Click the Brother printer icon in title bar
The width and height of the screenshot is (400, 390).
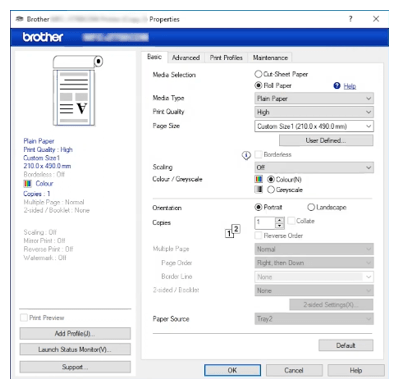click(x=20, y=19)
